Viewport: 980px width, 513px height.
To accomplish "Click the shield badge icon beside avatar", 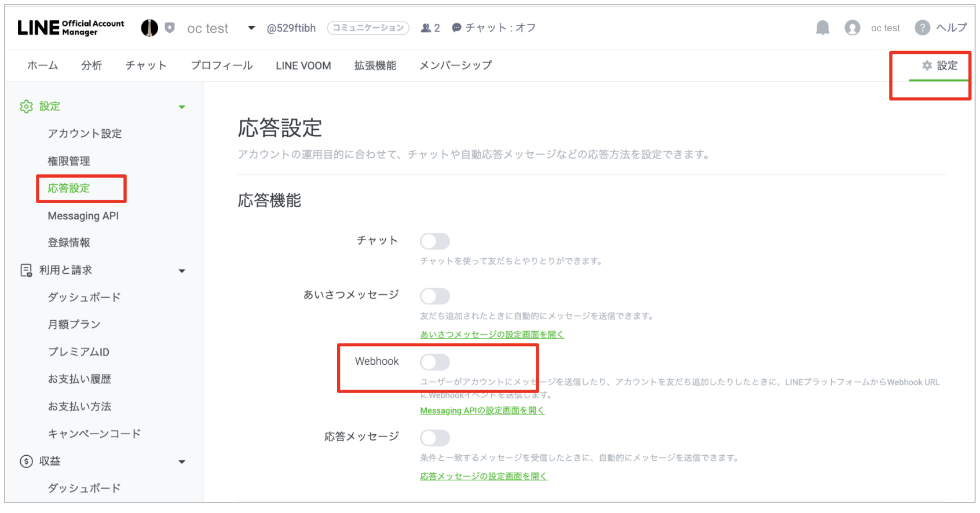I will pos(170,28).
